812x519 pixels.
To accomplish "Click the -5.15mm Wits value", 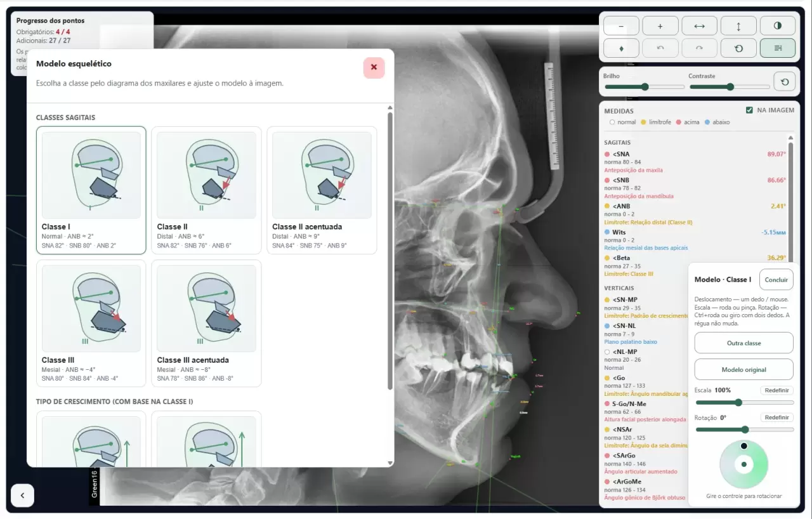I will (x=774, y=232).
